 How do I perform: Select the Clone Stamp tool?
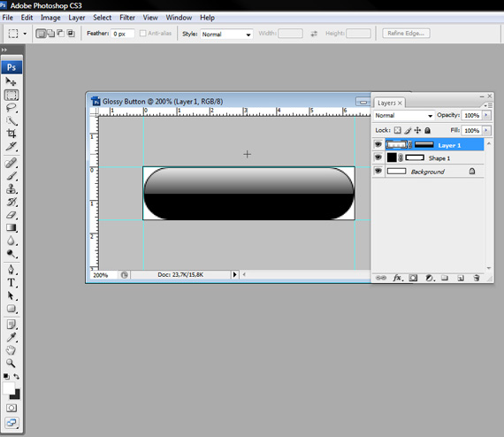11,188
